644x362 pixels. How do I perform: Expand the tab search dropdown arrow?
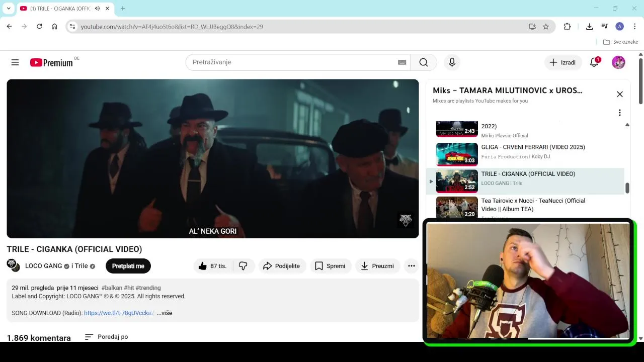tap(9, 9)
